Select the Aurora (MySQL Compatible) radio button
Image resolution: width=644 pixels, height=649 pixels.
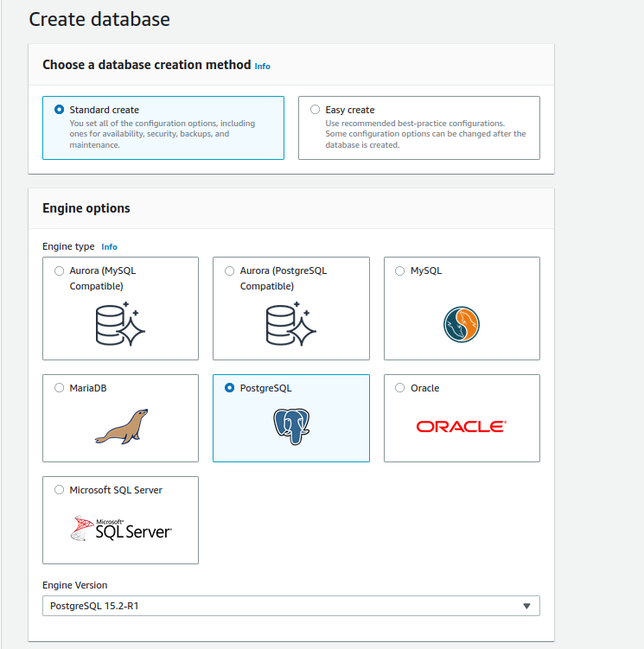coord(60,270)
